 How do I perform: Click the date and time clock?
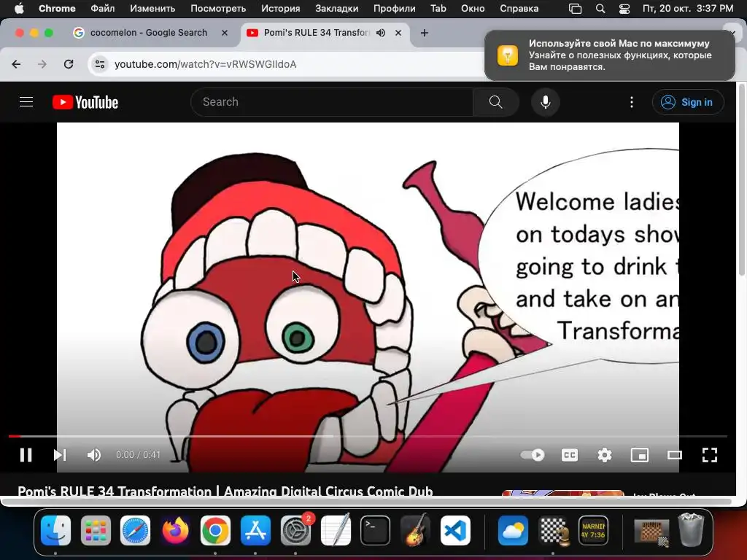click(x=688, y=8)
